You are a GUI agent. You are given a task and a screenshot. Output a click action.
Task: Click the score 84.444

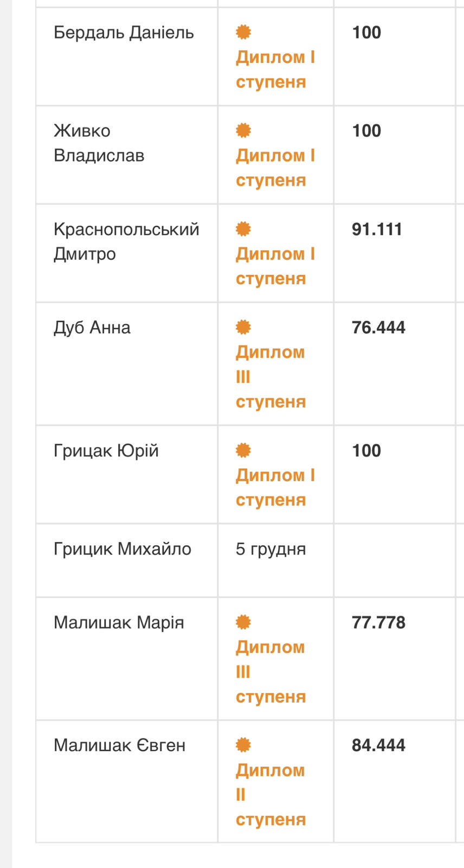point(378,745)
